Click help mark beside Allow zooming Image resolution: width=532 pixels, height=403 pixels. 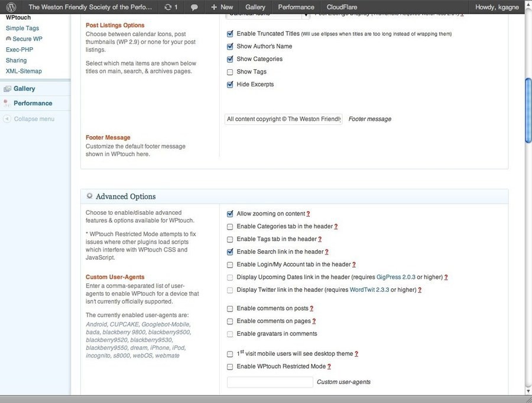coord(308,214)
